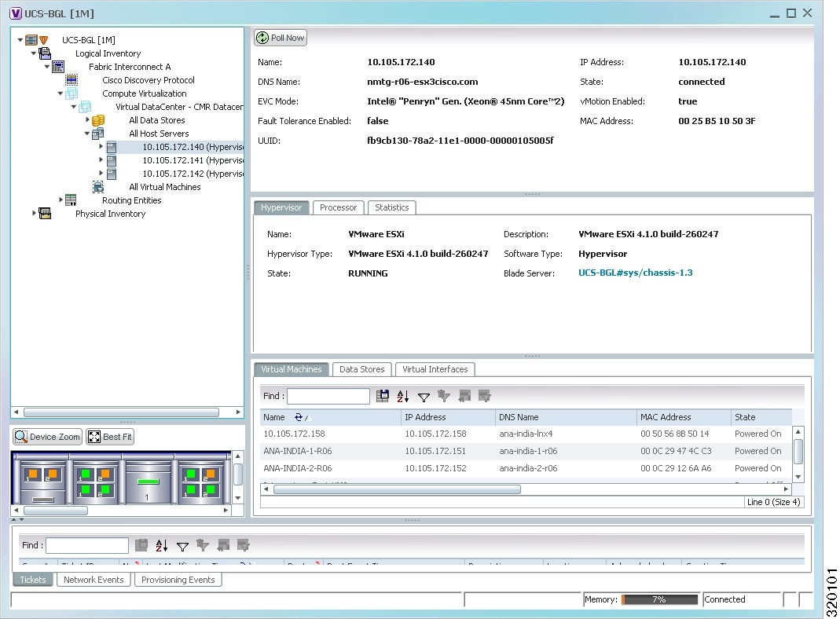Open the filter for Virtual Machines table
This screenshot has width=840, height=619.
[424, 396]
